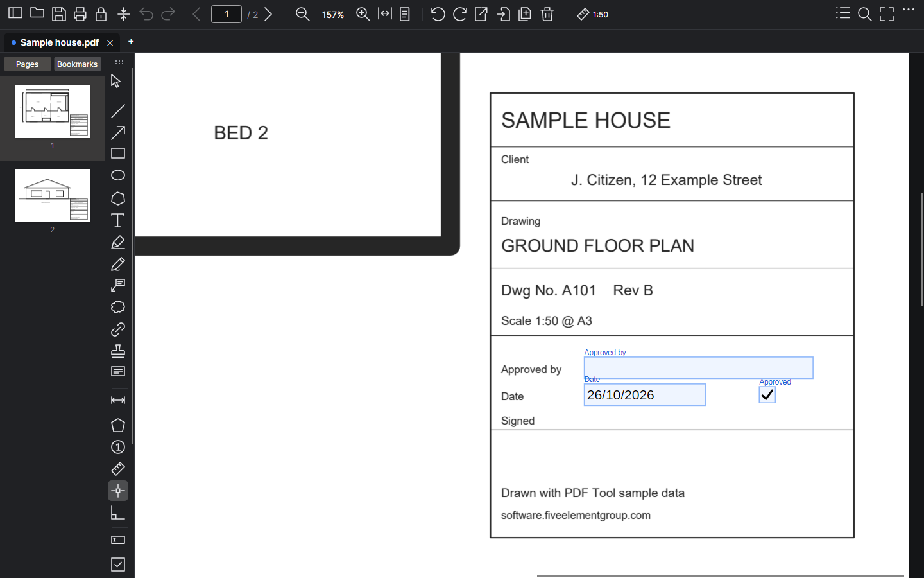Select the cloud annotation tool
The width and height of the screenshot is (924, 578).
coord(118,307)
